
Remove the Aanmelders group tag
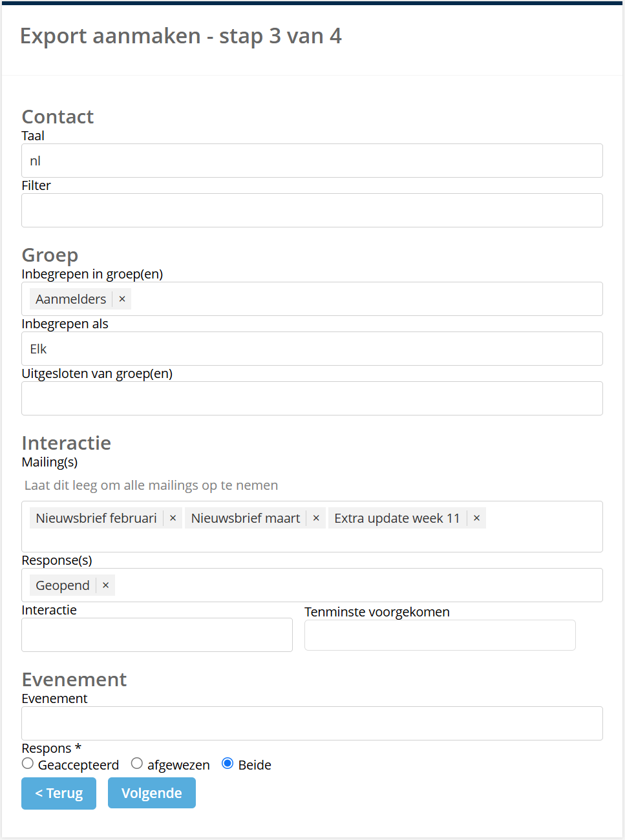[122, 299]
